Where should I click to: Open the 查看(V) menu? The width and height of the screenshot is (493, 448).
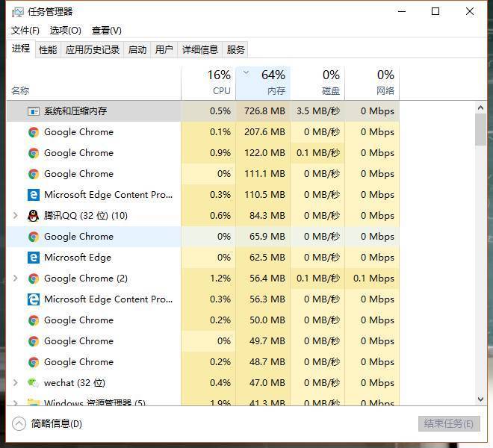[106, 31]
